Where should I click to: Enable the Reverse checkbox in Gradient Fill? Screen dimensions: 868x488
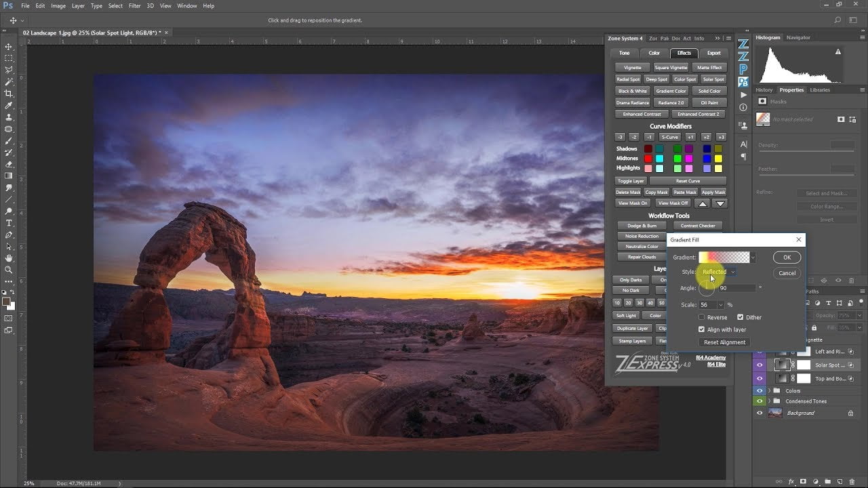click(x=702, y=317)
